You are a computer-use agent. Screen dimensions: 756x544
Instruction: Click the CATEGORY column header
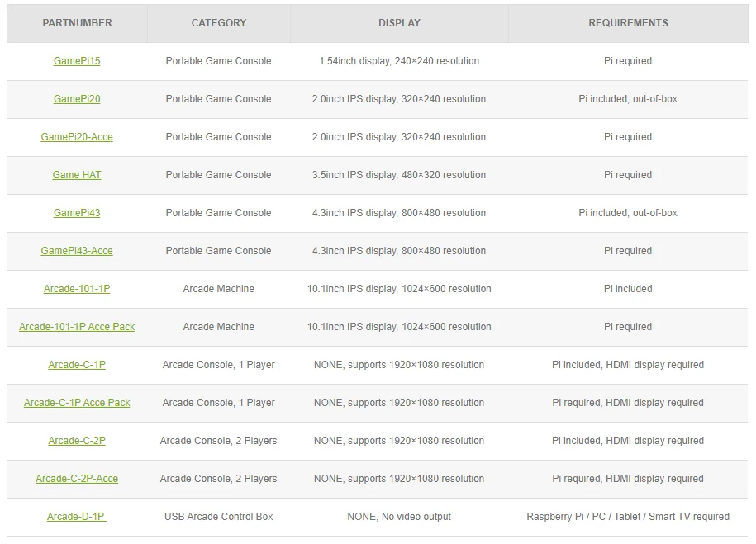coord(219,23)
